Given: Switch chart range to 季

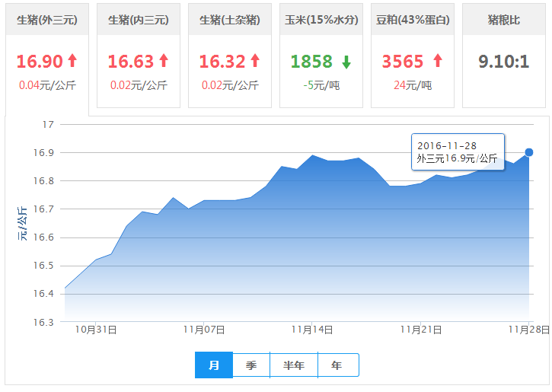Looking at the screenshot, I should pos(251,365).
